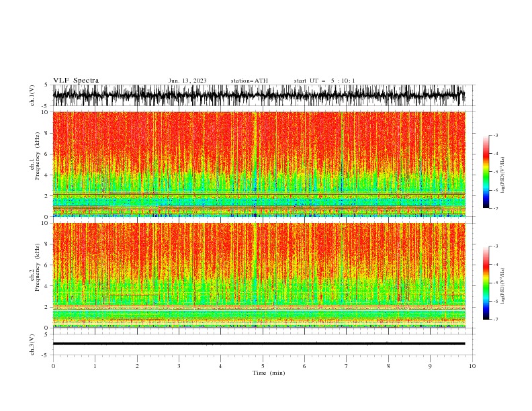This screenshot has width=532, height=411.
Task: Click the 'station=ATH' label
Action: [x=249, y=81]
